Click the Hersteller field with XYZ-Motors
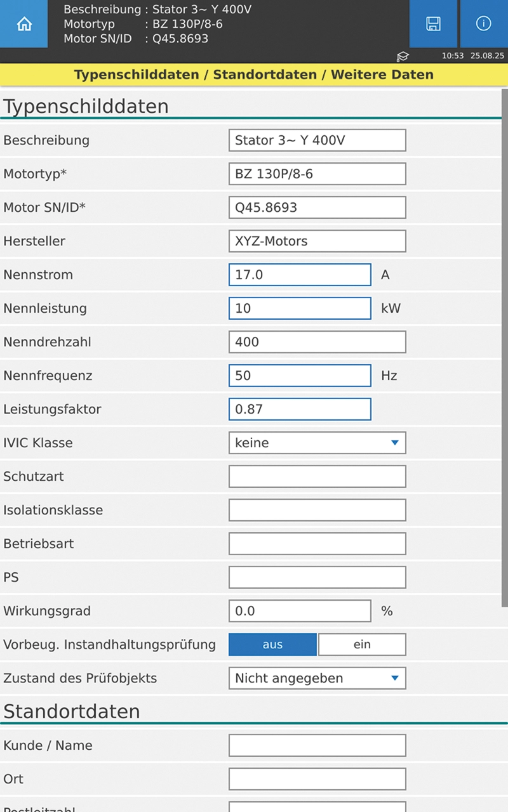This screenshot has width=508, height=812. point(317,241)
